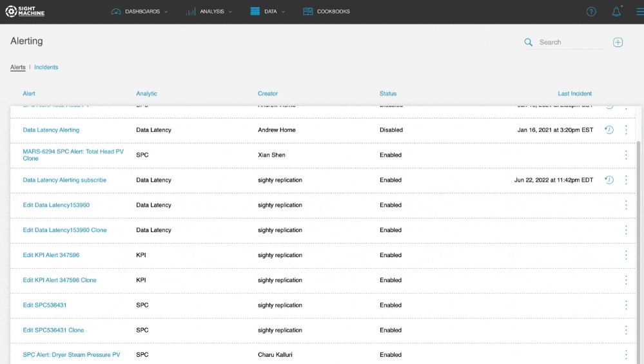This screenshot has width=644, height=364.
Task: Click the Sight Machine logo
Action: click(x=24, y=12)
